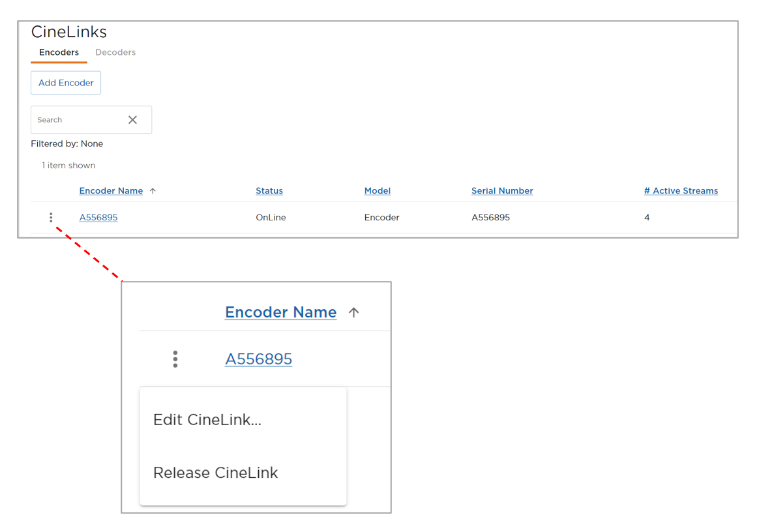Sort the table by Status
This screenshot has height=532, width=759.
coord(269,190)
